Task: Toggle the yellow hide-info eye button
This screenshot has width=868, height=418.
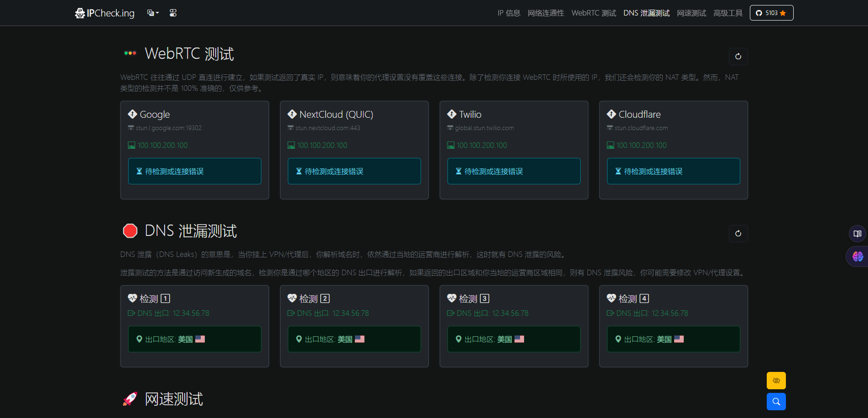Action: [x=776, y=381]
